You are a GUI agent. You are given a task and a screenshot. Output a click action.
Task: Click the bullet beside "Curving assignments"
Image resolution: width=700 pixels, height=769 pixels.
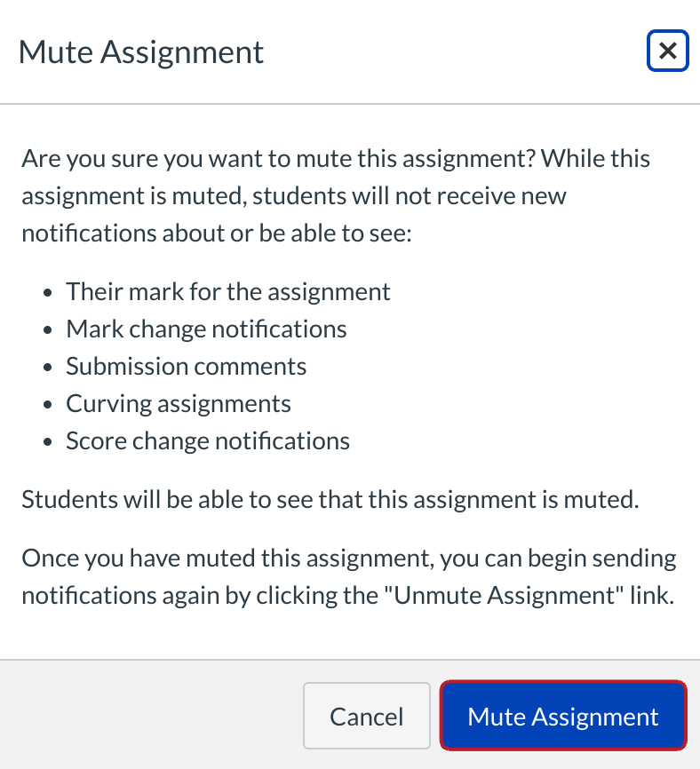[49, 404]
